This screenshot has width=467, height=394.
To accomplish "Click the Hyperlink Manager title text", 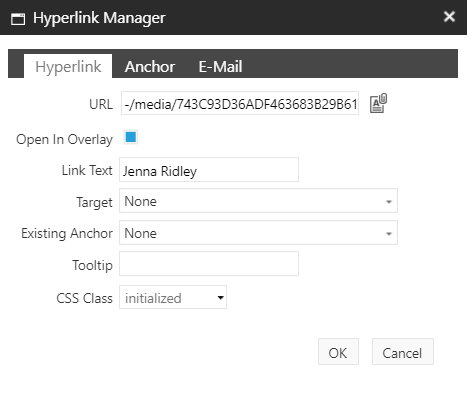I will tap(99, 18).
